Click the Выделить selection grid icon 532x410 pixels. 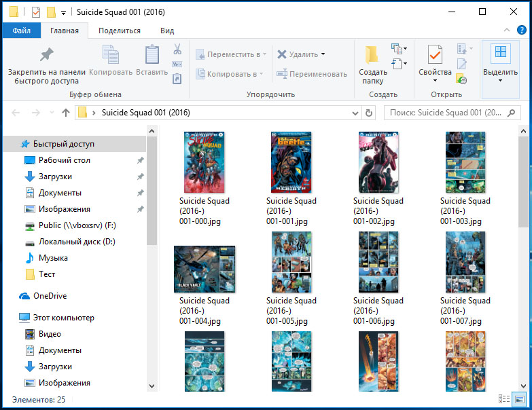[501, 54]
